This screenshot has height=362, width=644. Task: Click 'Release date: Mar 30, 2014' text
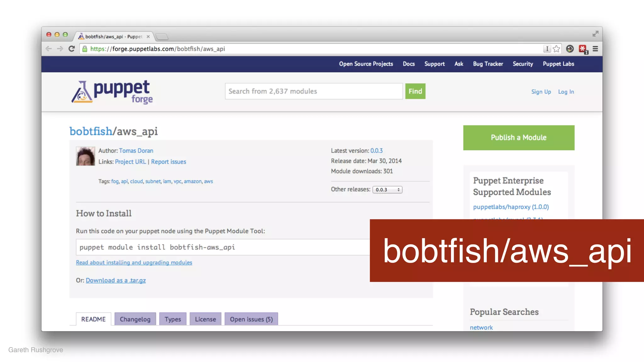point(366,161)
